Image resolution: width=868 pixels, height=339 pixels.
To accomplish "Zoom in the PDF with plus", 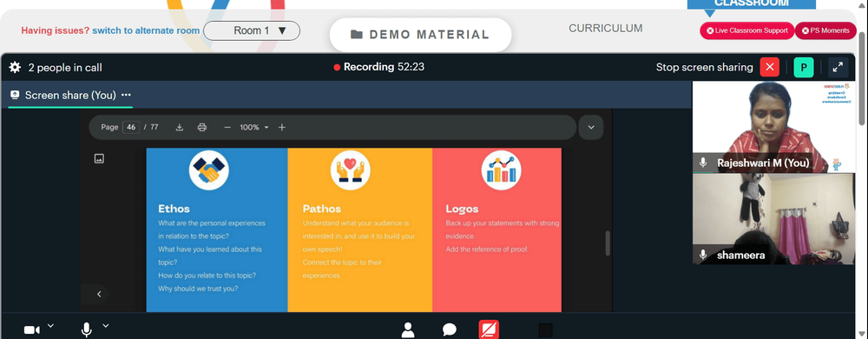I will pyautogui.click(x=282, y=128).
